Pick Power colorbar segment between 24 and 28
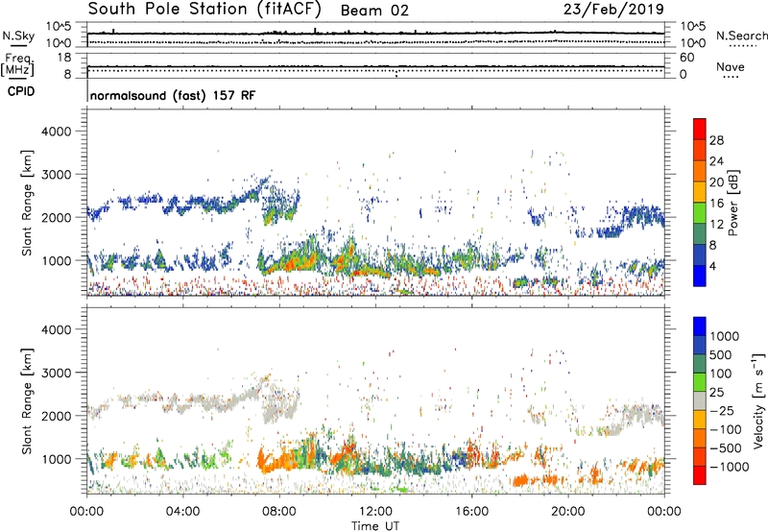This screenshot has width=768, height=532. pos(700,150)
